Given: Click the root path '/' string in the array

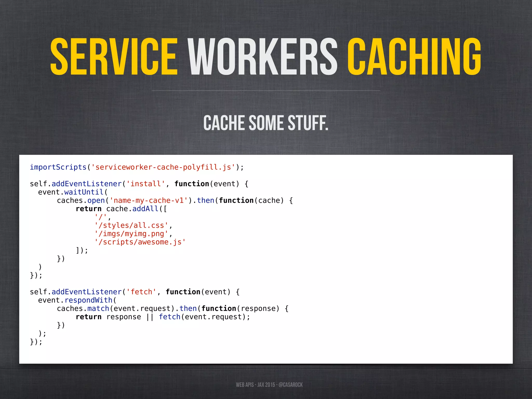Looking at the screenshot, I should [101, 217].
